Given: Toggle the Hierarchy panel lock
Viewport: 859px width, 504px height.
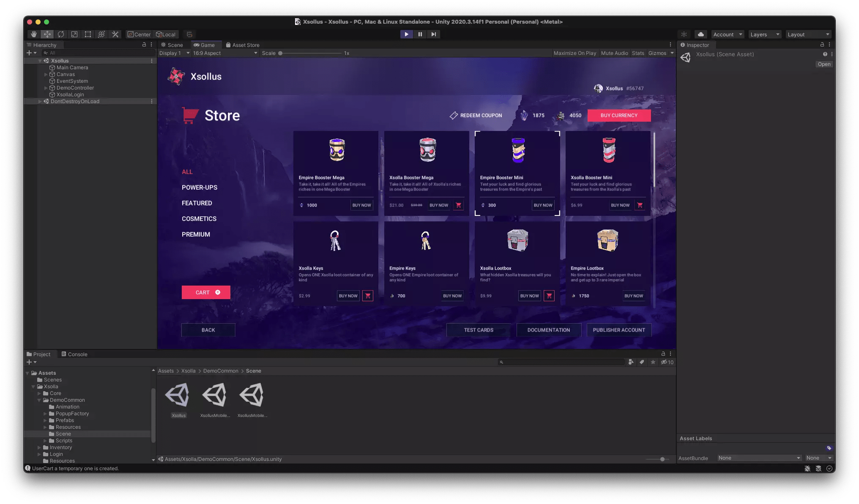Looking at the screenshot, I should click(x=144, y=44).
